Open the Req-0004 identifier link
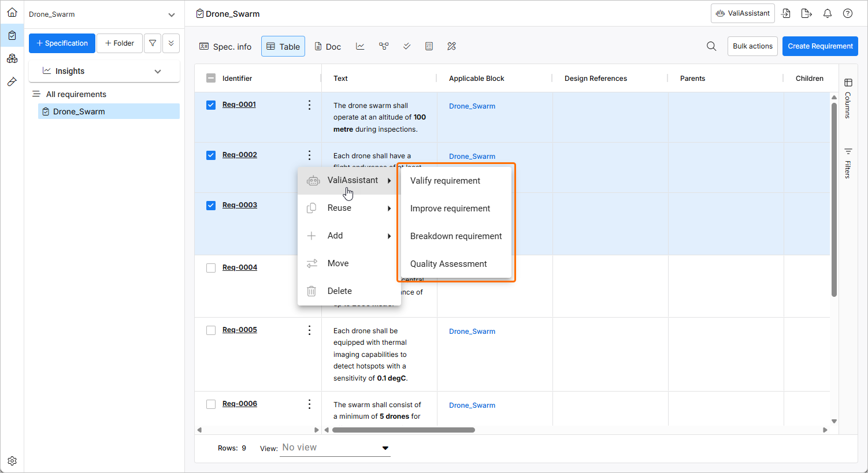This screenshot has height=473, width=868. click(x=240, y=267)
